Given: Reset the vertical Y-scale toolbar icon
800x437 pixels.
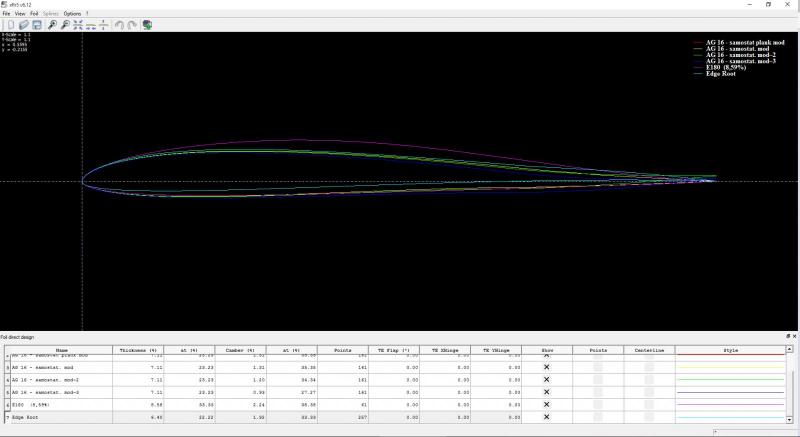Looking at the screenshot, I should click(104, 24).
